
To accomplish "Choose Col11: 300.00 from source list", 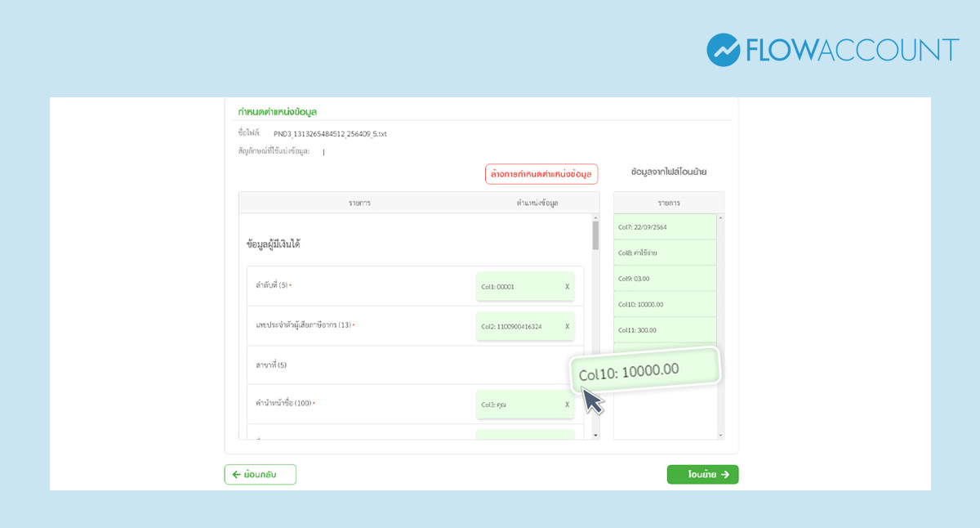I will (665, 330).
